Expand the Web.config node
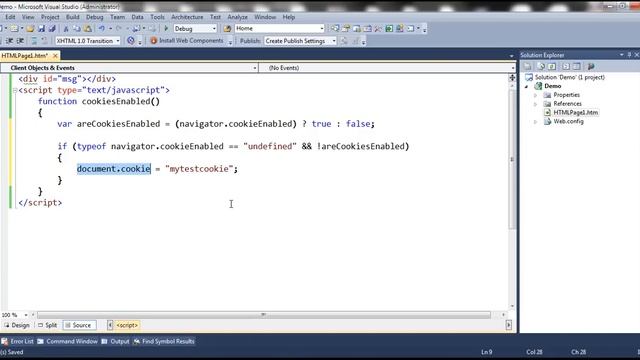The width and height of the screenshot is (640, 360). 536,122
